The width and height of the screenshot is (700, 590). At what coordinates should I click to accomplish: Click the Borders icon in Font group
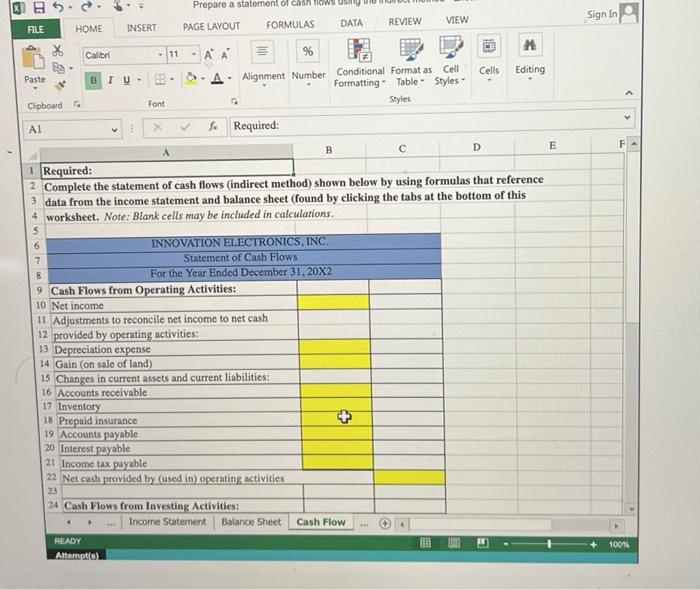pos(159,79)
